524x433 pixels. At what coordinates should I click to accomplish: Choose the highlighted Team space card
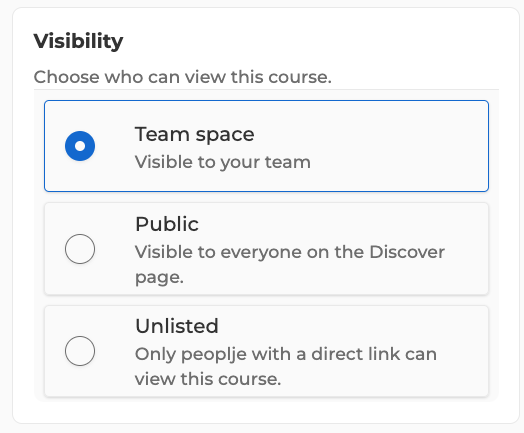(x=266, y=146)
